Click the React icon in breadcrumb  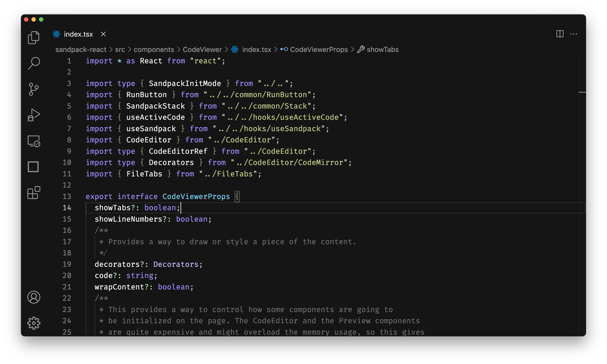[x=235, y=49]
